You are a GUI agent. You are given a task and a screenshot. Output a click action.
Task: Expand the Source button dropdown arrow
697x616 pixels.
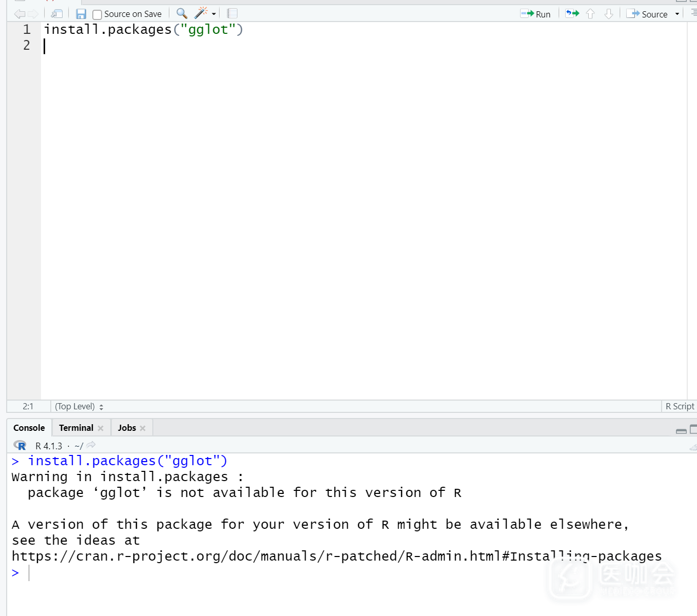[677, 14]
